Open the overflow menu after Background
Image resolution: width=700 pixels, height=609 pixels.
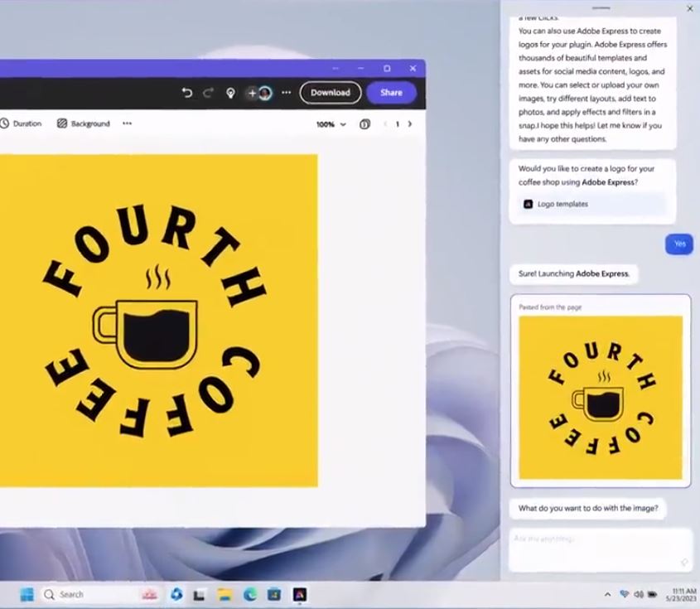[128, 123]
